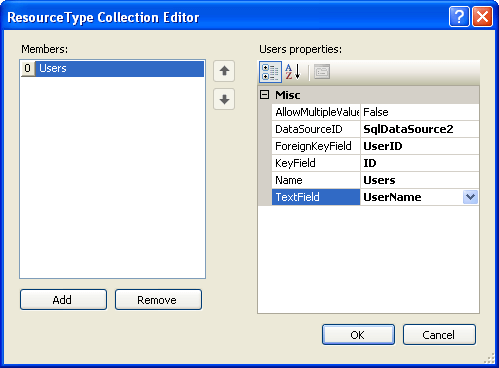
Task: Cancel the collection editor
Action: tap(439, 335)
